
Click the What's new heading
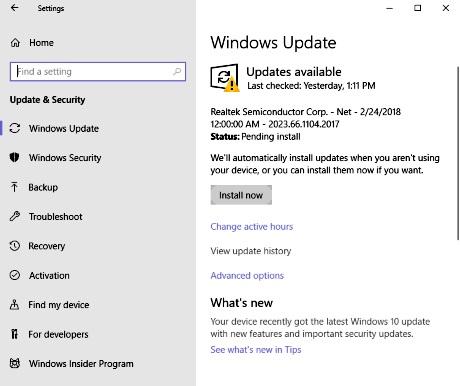pos(242,303)
